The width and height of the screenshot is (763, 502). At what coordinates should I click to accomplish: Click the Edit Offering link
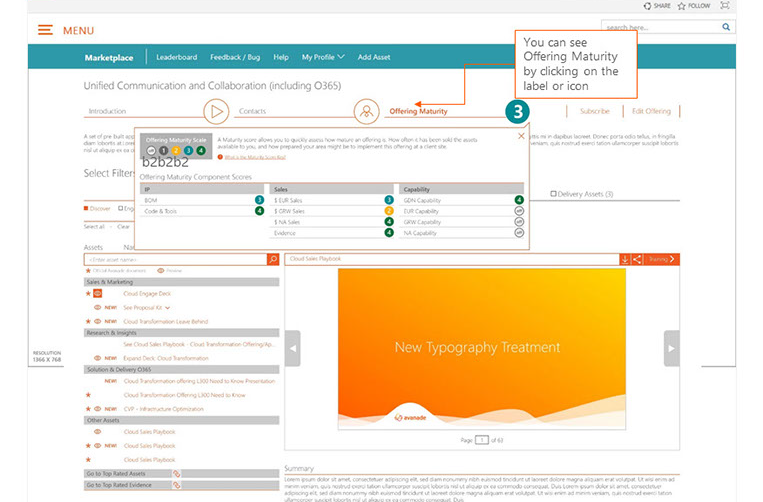pyautogui.click(x=651, y=111)
